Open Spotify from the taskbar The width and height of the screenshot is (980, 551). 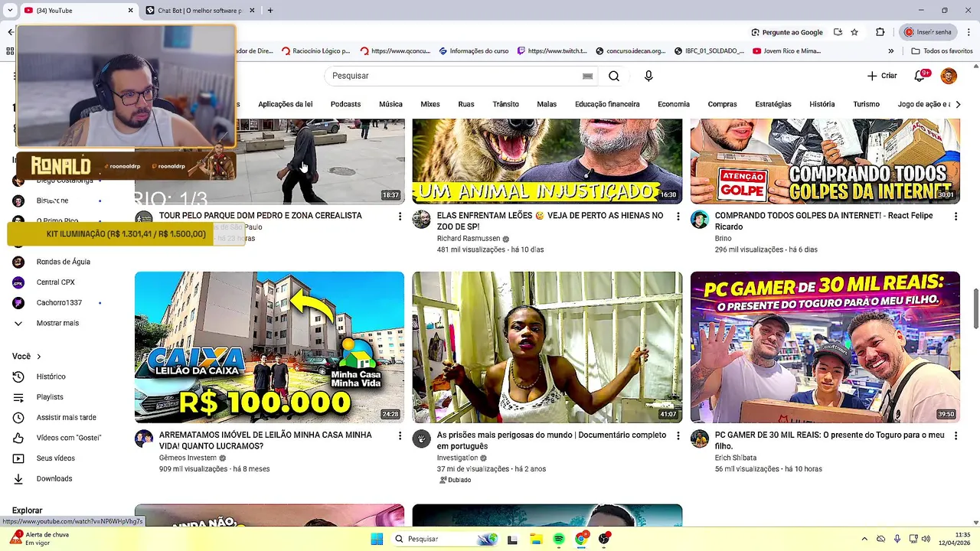coord(559,539)
